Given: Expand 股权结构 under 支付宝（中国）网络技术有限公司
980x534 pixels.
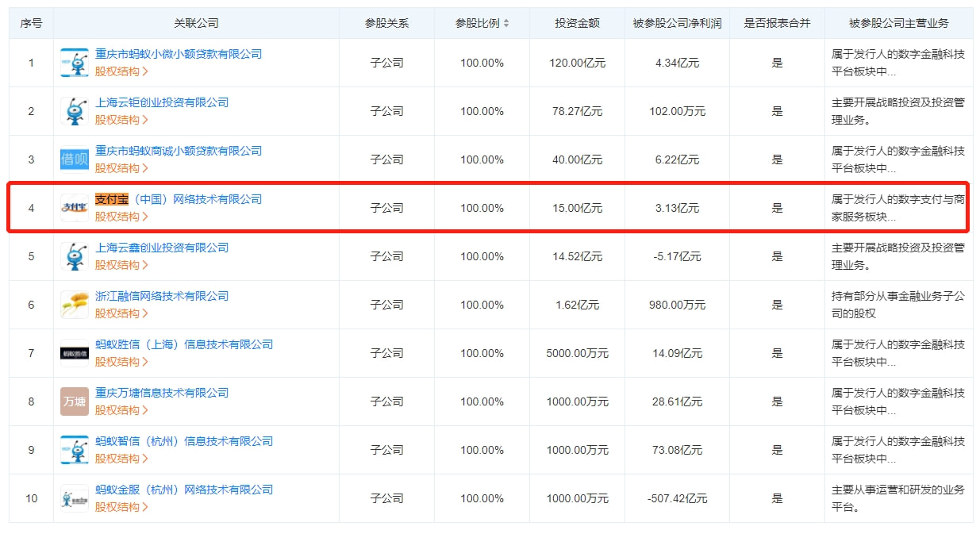Looking at the screenshot, I should pos(121,217).
